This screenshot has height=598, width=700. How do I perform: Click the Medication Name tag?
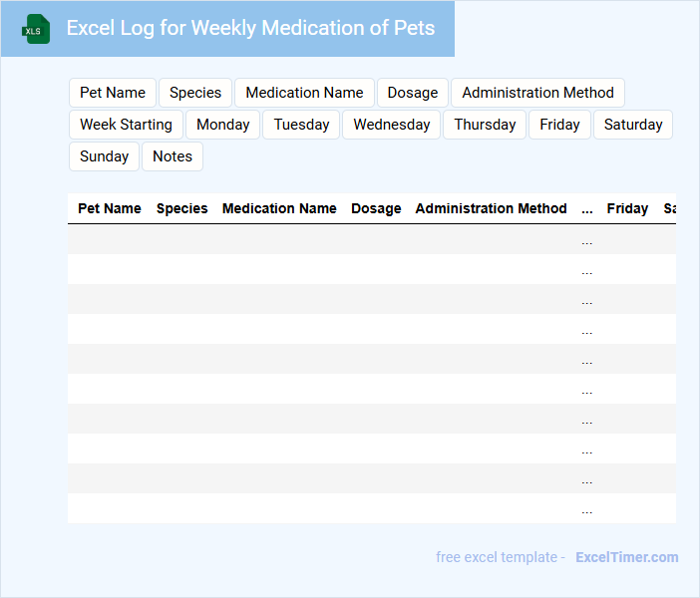point(304,93)
